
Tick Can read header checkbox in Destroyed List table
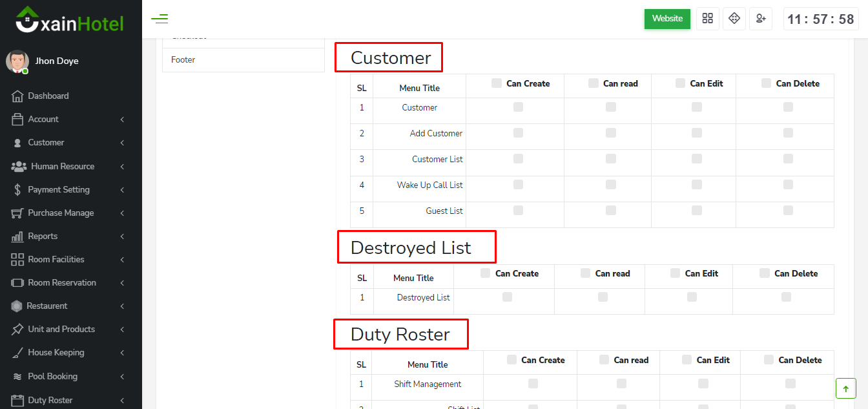tap(585, 273)
